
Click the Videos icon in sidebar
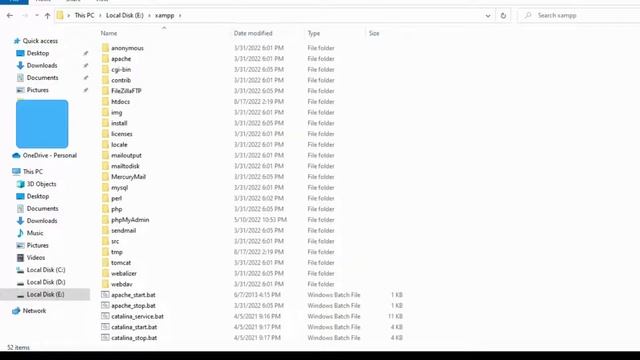pyautogui.click(x=20, y=258)
